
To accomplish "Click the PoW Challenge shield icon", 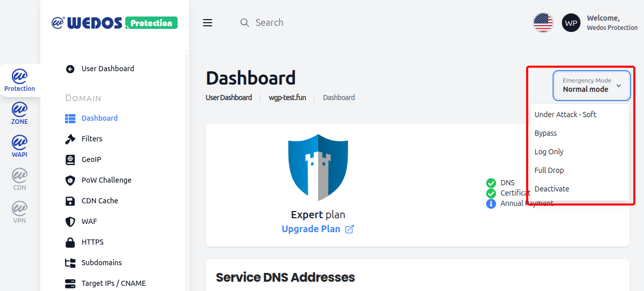I will click(x=70, y=180).
